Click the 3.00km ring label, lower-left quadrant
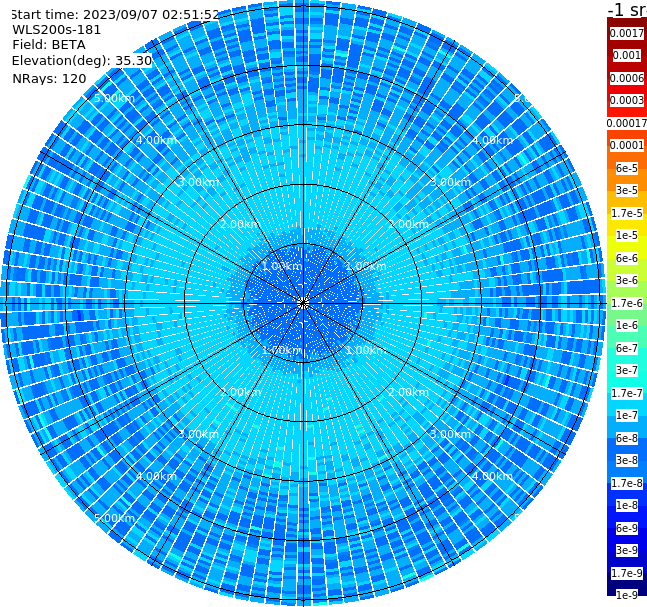 (x=198, y=434)
